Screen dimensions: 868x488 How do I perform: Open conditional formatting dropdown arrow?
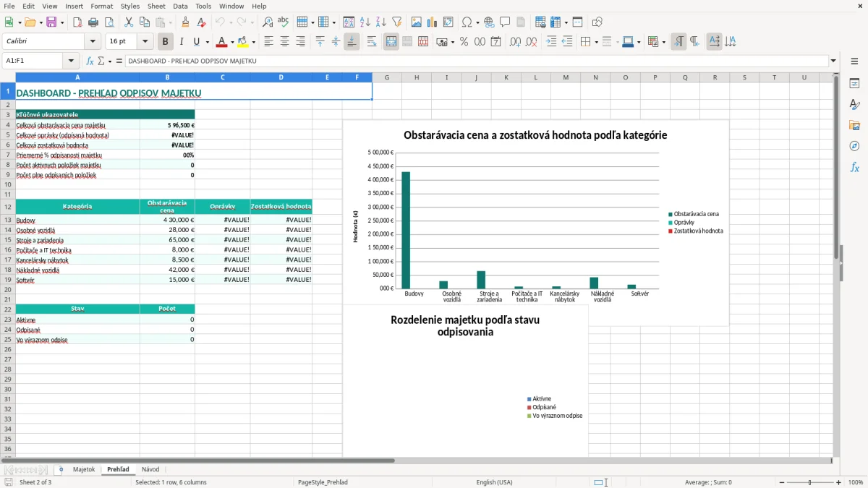(x=663, y=42)
